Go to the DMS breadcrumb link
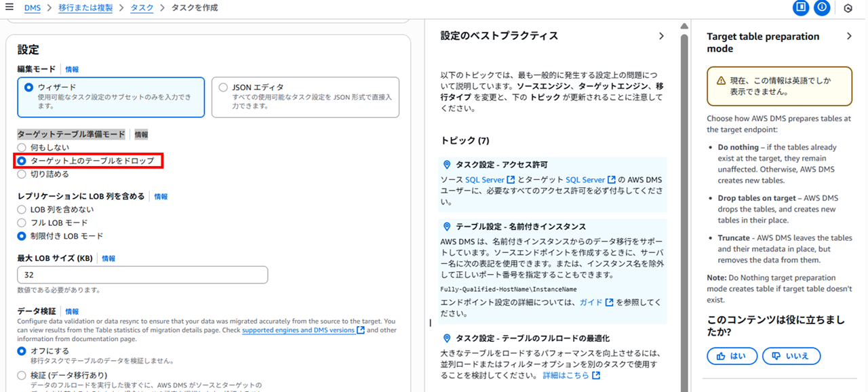868x392 pixels. (32, 8)
